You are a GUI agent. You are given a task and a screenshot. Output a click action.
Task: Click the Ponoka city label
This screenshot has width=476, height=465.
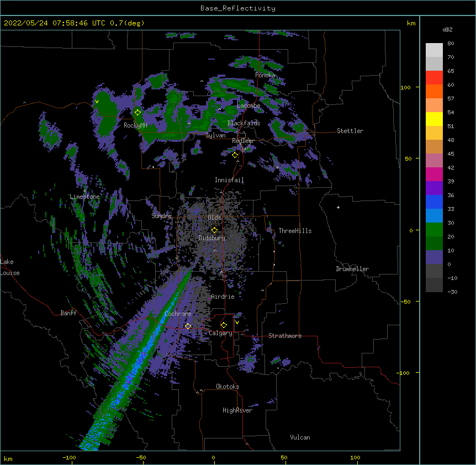(x=265, y=75)
